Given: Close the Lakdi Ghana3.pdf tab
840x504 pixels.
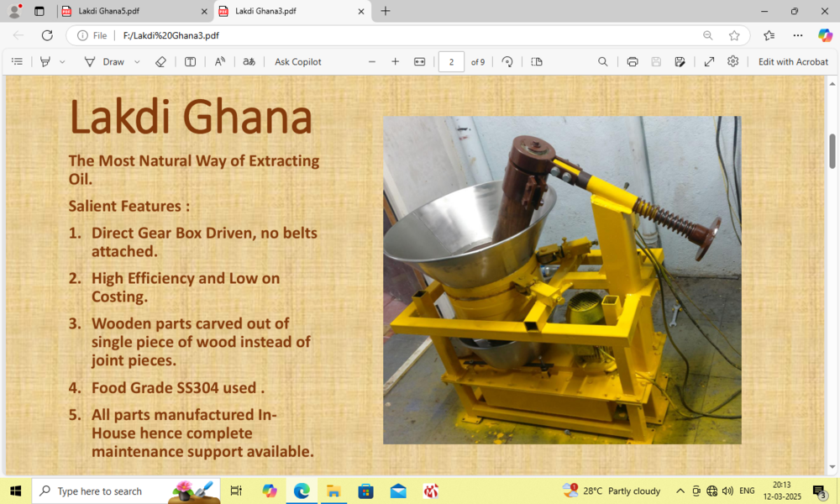Looking at the screenshot, I should point(361,11).
